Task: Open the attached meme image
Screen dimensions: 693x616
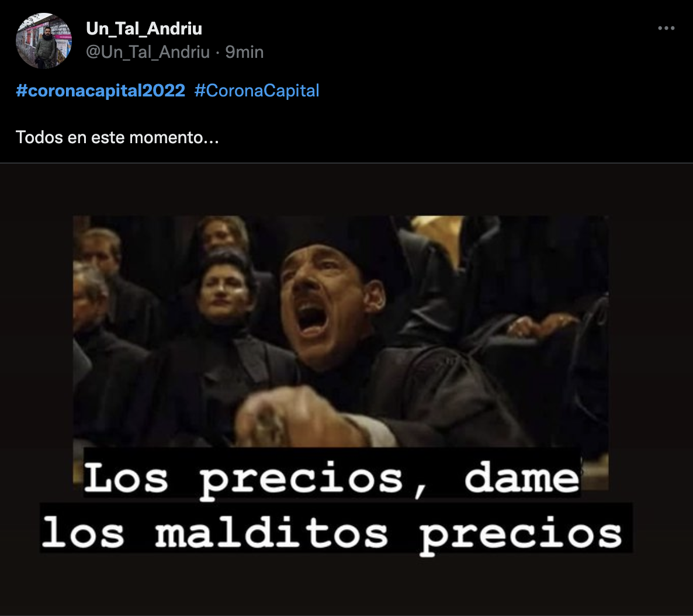Action: [346, 389]
